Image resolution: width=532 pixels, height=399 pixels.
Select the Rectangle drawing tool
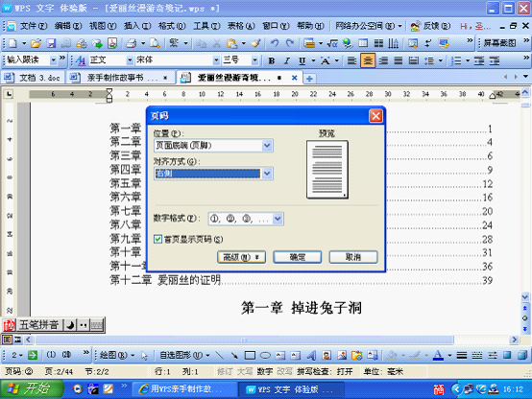tap(250, 355)
